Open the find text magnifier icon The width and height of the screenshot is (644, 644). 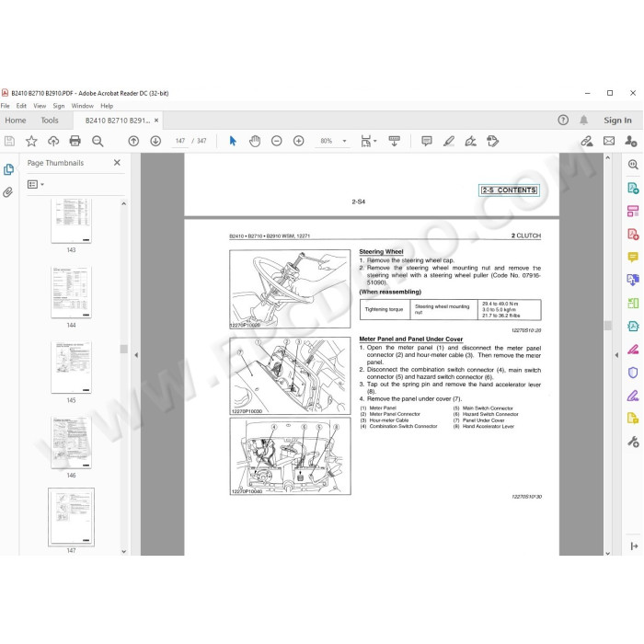[x=98, y=142]
